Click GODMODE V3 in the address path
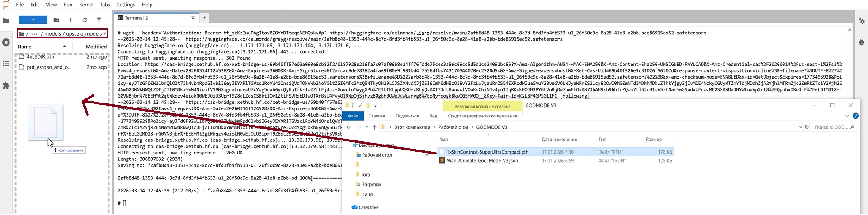Screen dimensions: 868x215 point(491,127)
